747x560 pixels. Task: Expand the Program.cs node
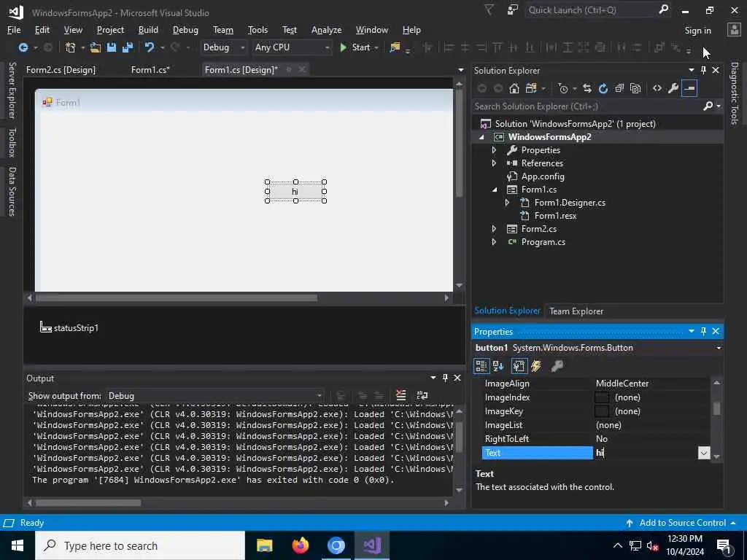(494, 242)
